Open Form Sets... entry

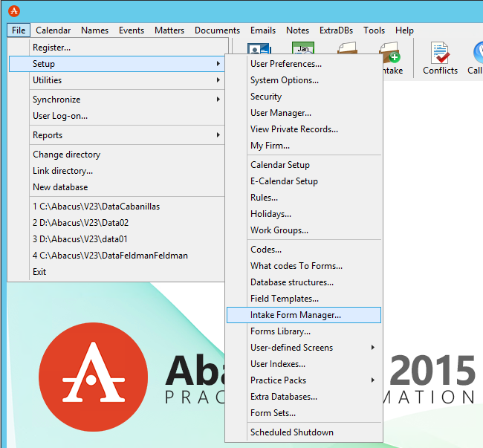pyautogui.click(x=304, y=413)
